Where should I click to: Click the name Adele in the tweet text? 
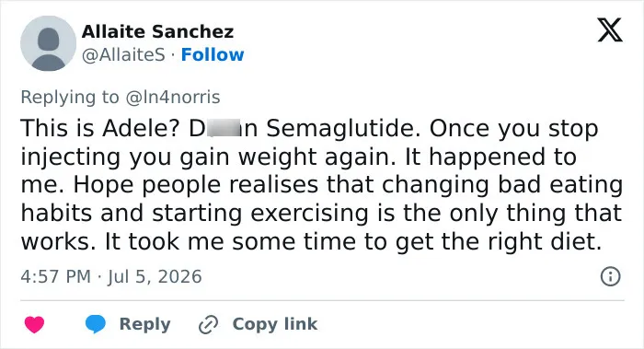(x=141, y=128)
